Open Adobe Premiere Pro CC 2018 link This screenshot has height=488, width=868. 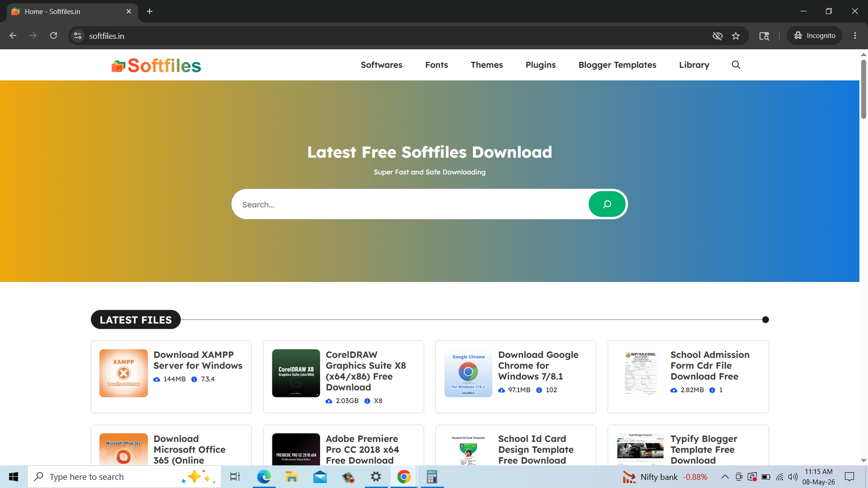[x=362, y=450]
